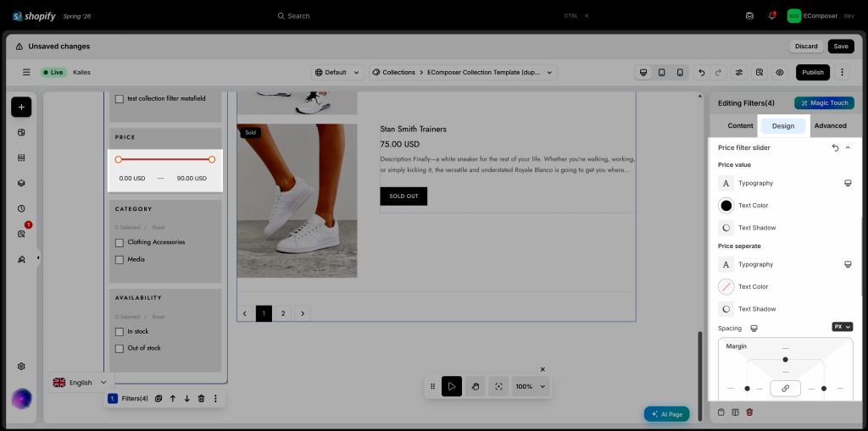
Task: Switch to tablet device preview
Action: (x=661, y=72)
